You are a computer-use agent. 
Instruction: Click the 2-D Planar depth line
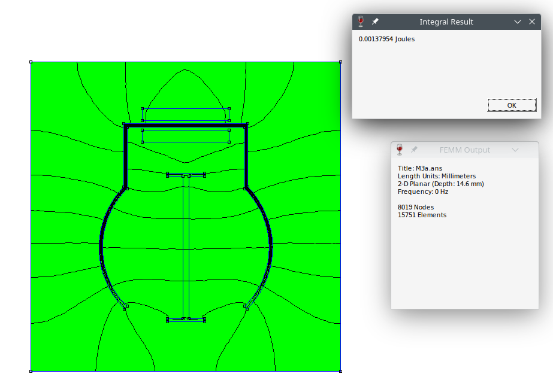coord(441,184)
